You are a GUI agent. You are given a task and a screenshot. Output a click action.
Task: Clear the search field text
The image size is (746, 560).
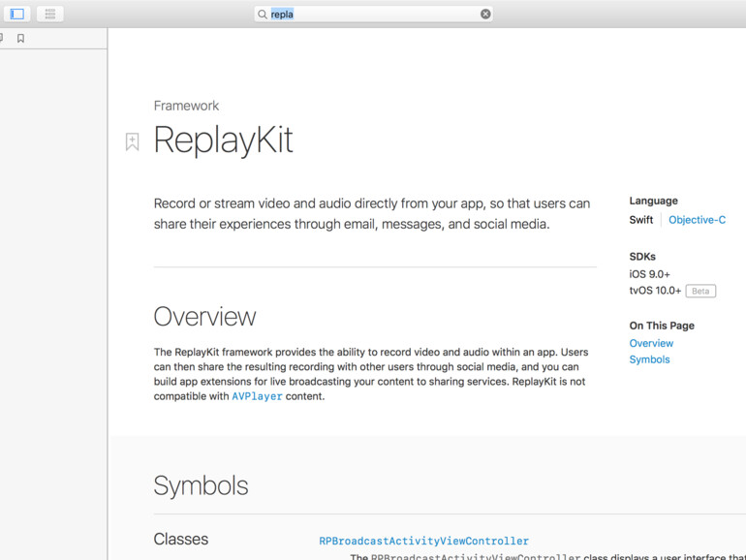(485, 15)
